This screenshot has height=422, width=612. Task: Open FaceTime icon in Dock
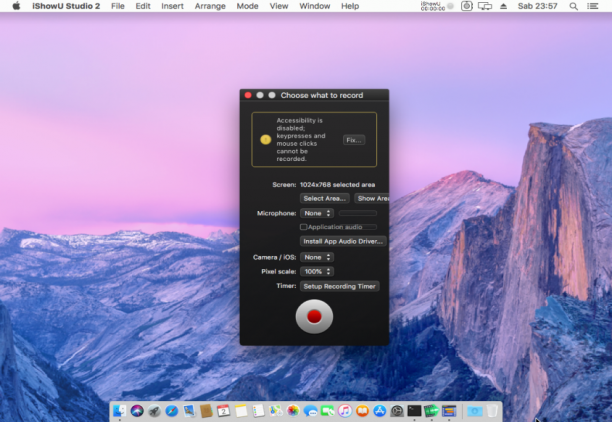327,411
